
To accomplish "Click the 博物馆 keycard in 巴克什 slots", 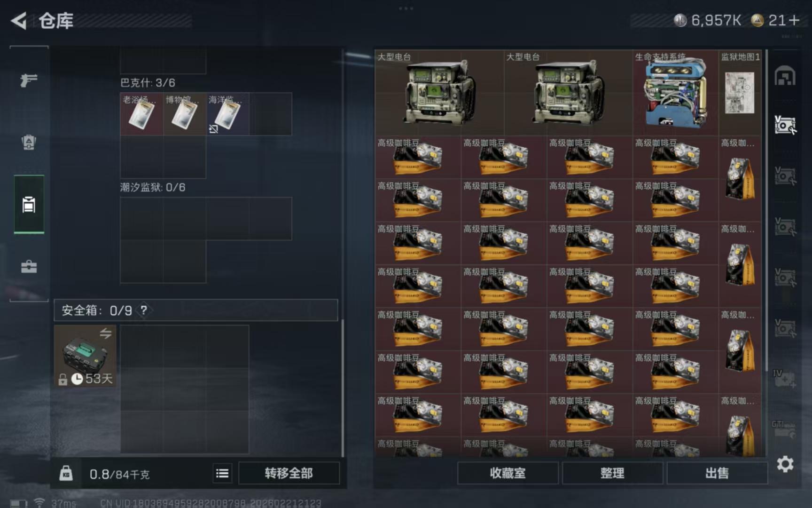I will tap(185, 114).
